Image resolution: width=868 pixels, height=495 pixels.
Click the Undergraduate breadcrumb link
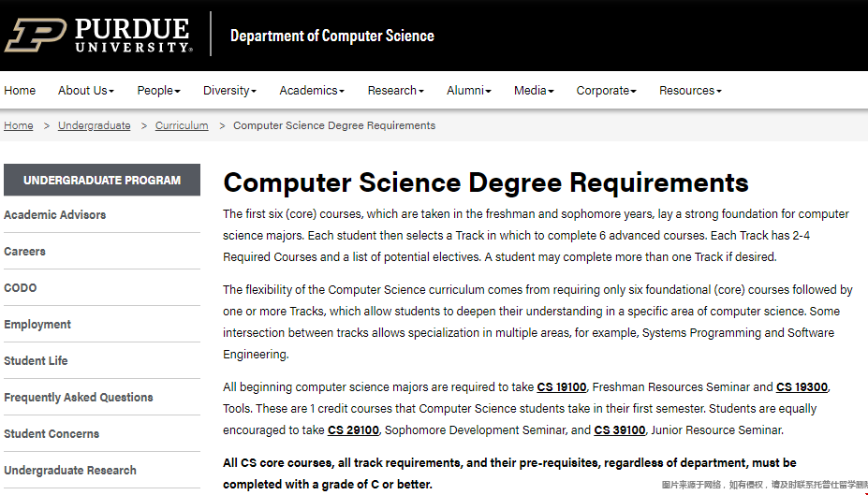[95, 125]
